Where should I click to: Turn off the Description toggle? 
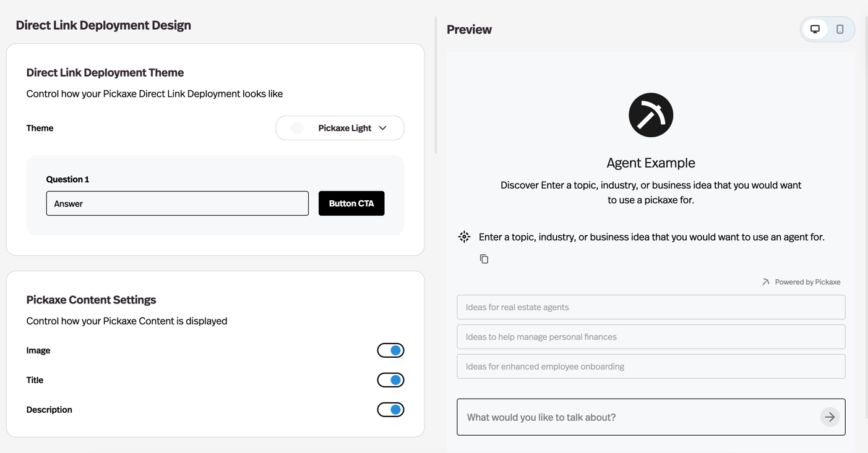(390, 409)
